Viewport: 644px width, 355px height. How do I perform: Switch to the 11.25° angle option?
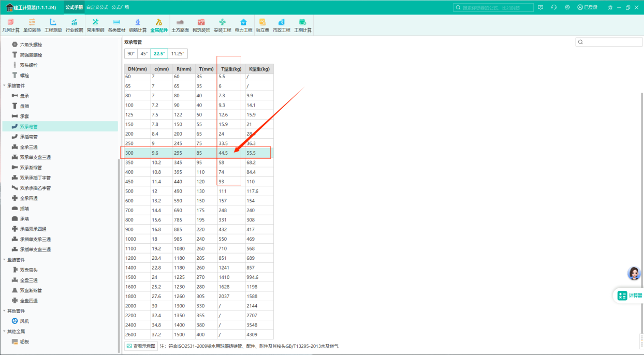[178, 53]
